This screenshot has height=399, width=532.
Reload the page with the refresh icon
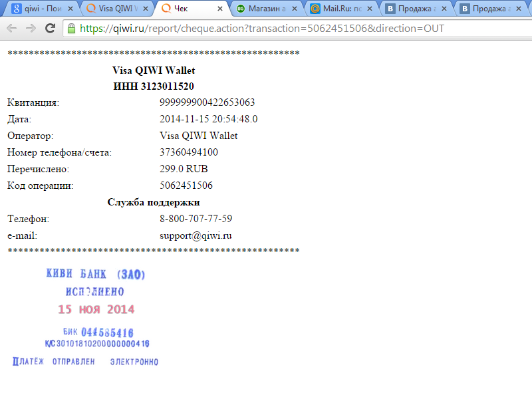tap(51, 29)
